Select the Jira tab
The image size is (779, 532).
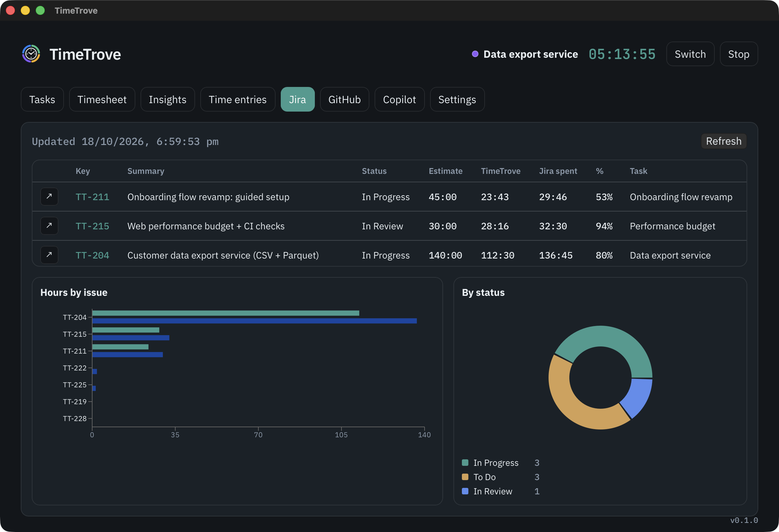click(x=297, y=99)
